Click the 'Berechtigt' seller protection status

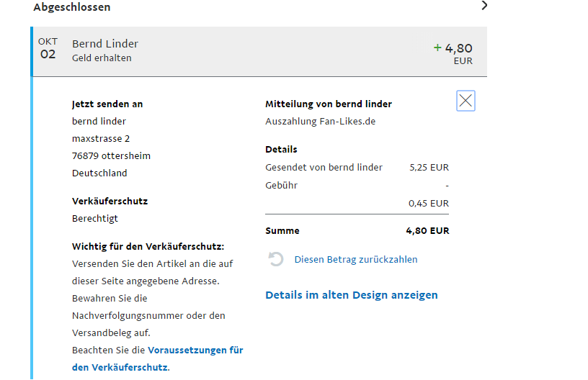(95, 218)
